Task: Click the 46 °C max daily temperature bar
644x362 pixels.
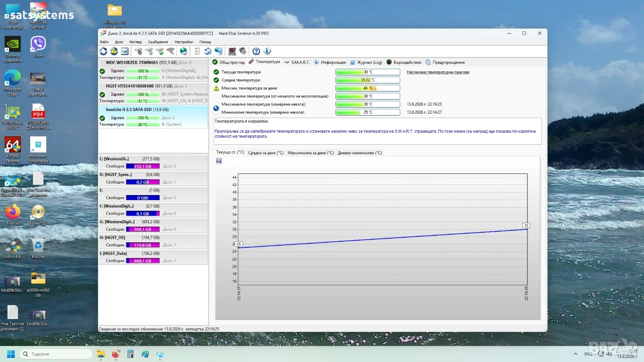Action: 368,88
